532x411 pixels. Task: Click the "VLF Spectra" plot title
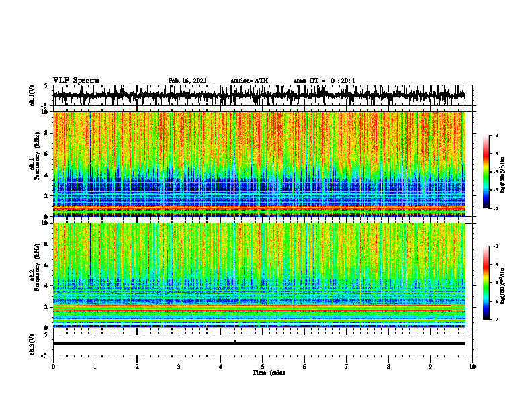(76, 81)
